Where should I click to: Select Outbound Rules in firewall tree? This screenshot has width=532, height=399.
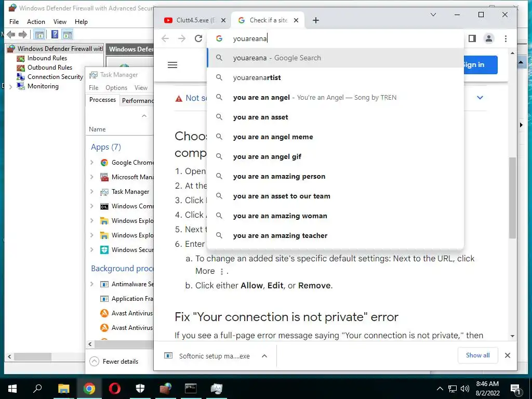pyautogui.click(x=50, y=68)
